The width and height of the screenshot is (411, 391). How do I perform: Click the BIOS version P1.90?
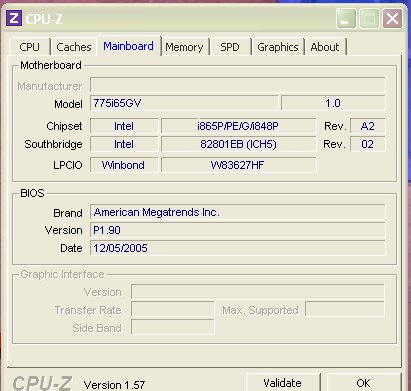pos(238,230)
